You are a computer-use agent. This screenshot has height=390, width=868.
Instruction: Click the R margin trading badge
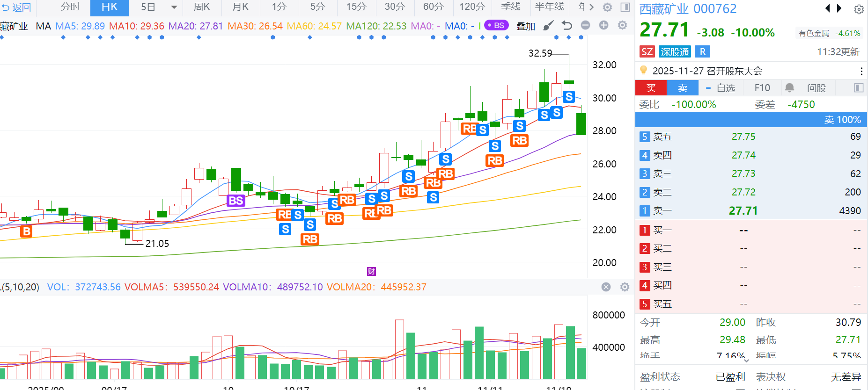[x=703, y=51]
